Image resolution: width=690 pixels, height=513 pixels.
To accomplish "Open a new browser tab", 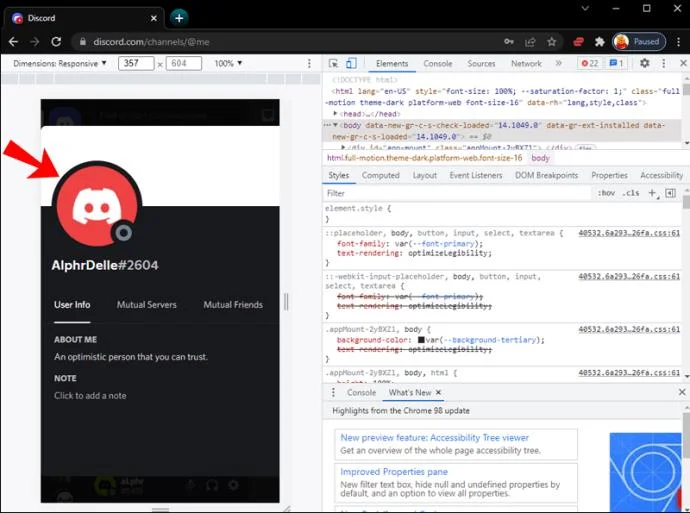I will coord(179,18).
